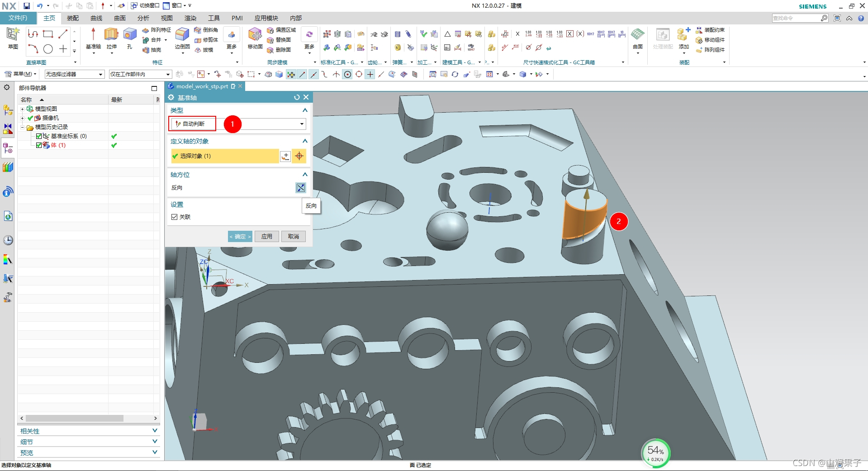Open the assembly navigator sidebar icon
This screenshot has height=471, width=868.
tap(8, 110)
